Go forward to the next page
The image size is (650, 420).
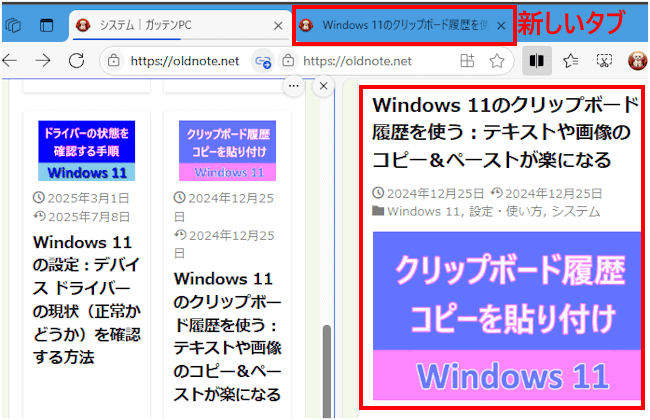coord(43,61)
